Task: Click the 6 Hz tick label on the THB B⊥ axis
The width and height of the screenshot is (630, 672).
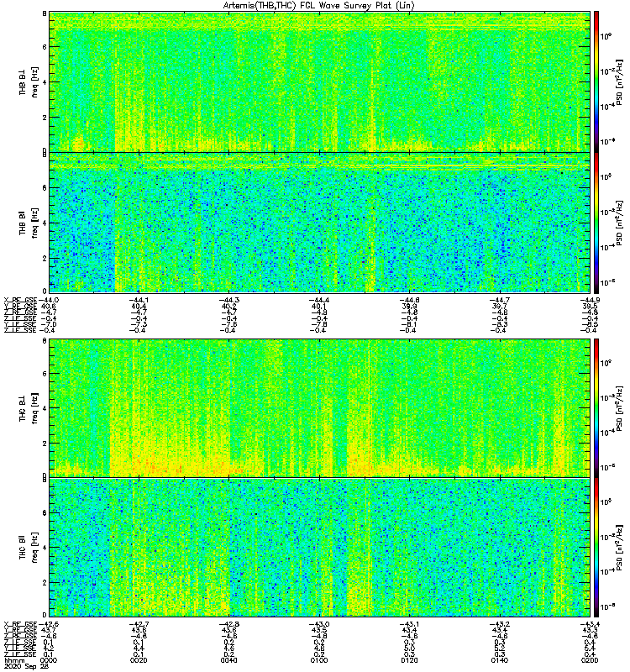Action: [45, 47]
